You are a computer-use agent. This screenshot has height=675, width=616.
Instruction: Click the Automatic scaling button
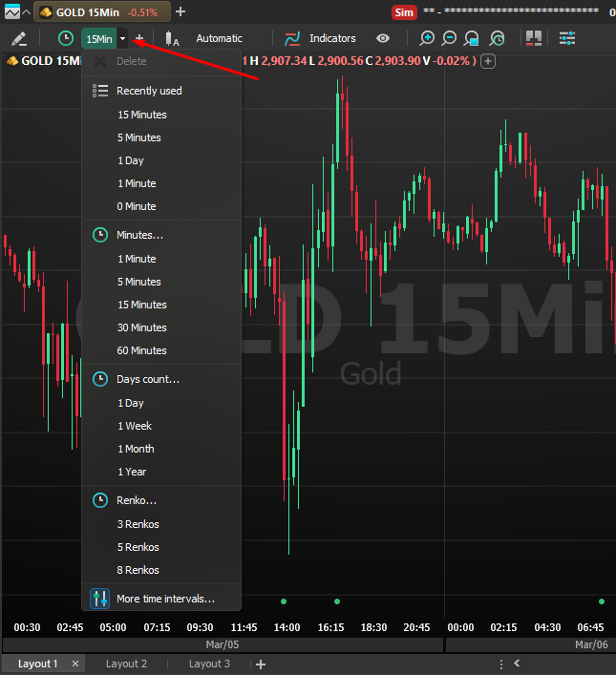pyautogui.click(x=219, y=38)
